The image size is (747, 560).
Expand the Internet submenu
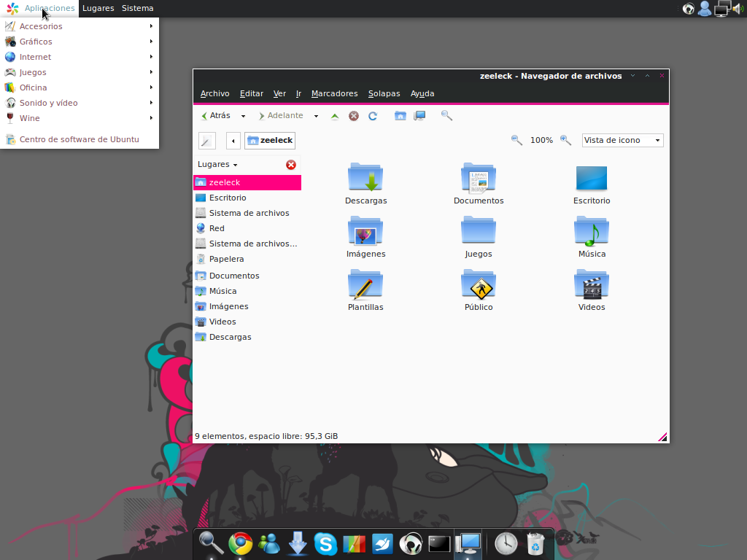80,57
